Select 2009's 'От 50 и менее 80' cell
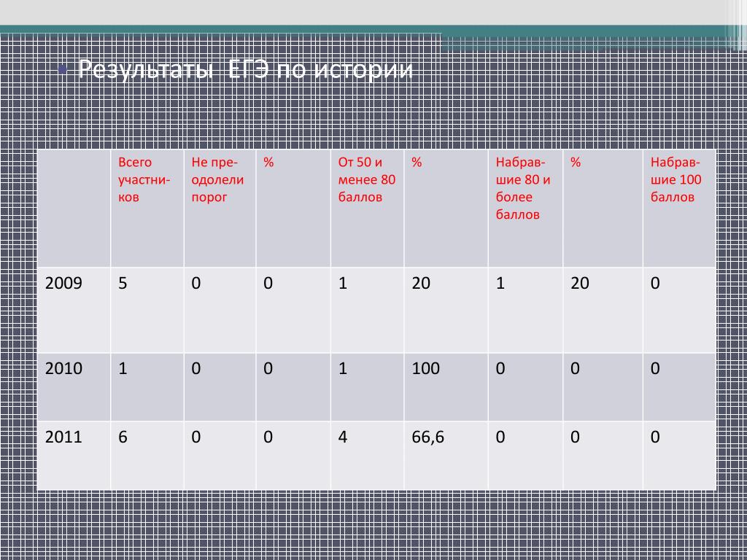Image resolution: width=747 pixels, height=560 pixels. 368,310
